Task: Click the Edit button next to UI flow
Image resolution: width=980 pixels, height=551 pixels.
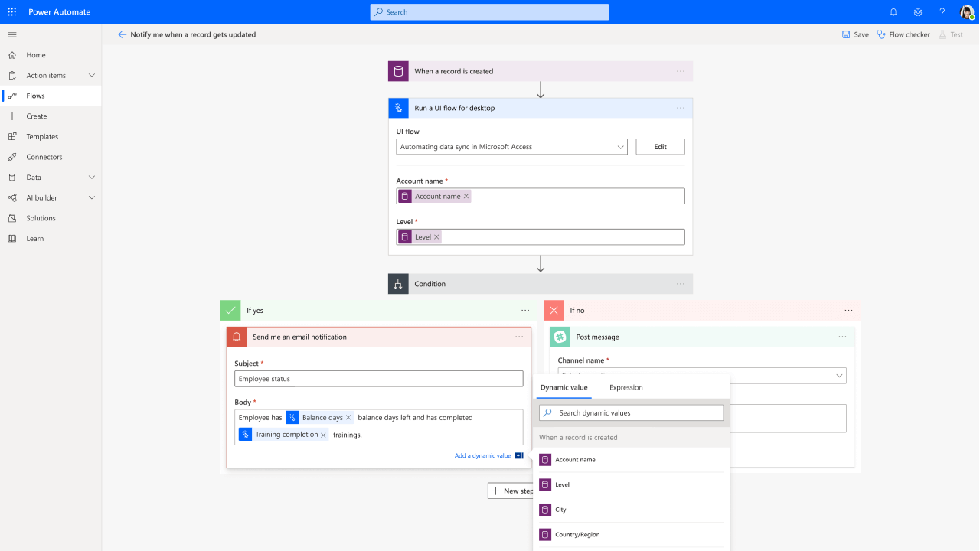Action: pos(659,146)
